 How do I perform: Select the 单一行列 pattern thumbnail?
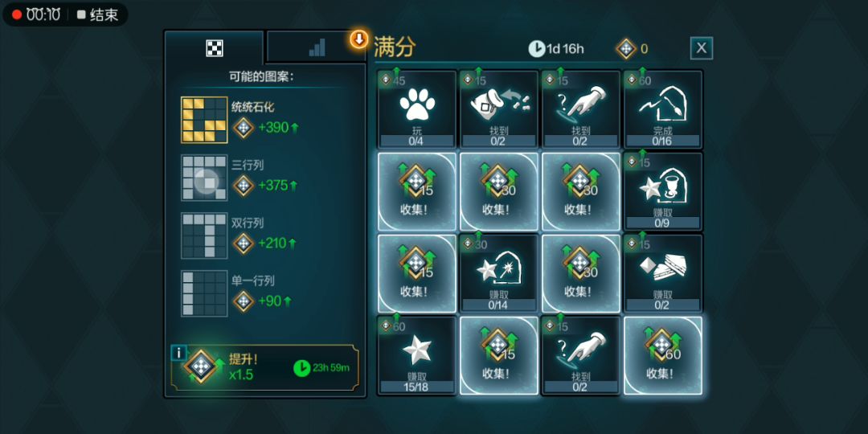(x=204, y=293)
